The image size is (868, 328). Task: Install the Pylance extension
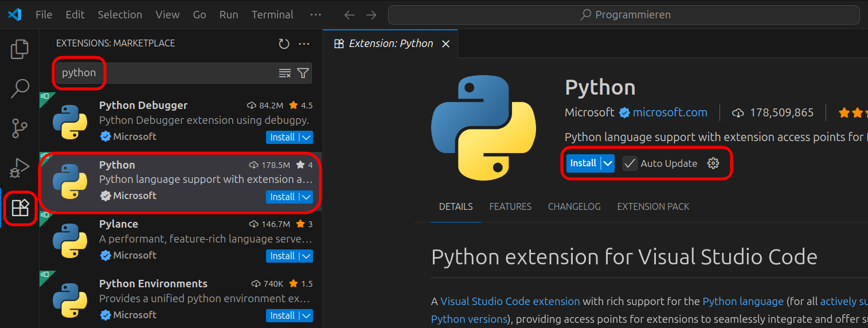click(x=283, y=256)
